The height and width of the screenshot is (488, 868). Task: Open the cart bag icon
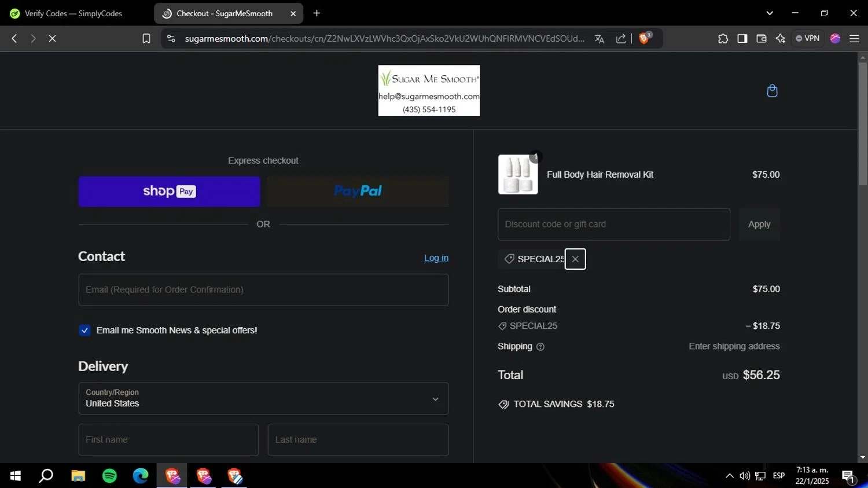(x=772, y=91)
